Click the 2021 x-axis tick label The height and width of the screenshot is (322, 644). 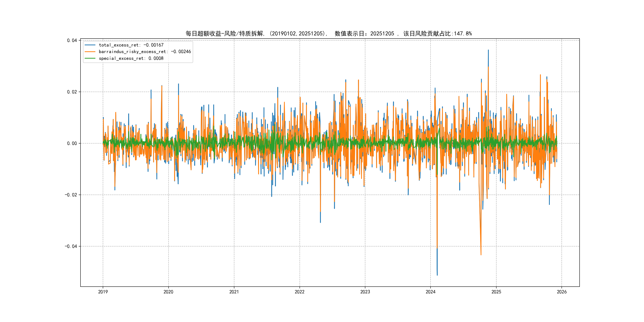pos(234,292)
